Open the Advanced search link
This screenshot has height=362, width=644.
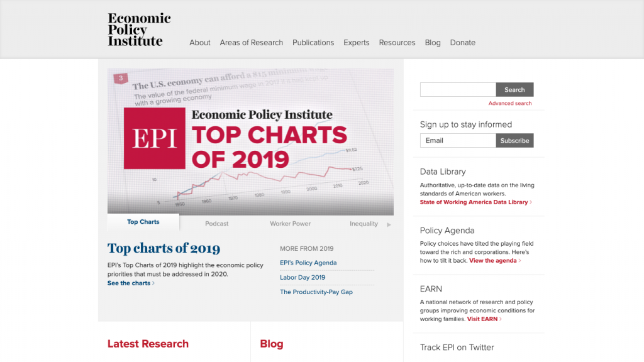[x=509, y=104]
